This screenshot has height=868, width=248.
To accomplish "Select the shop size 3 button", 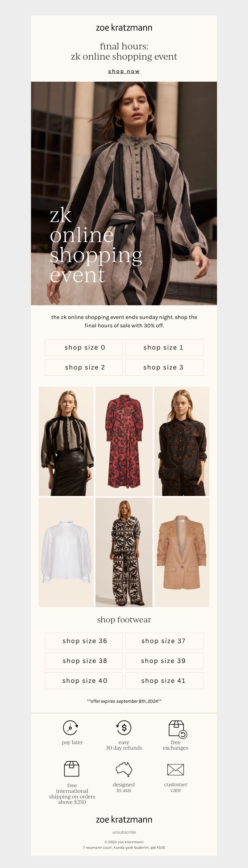I will coord(165,367).
